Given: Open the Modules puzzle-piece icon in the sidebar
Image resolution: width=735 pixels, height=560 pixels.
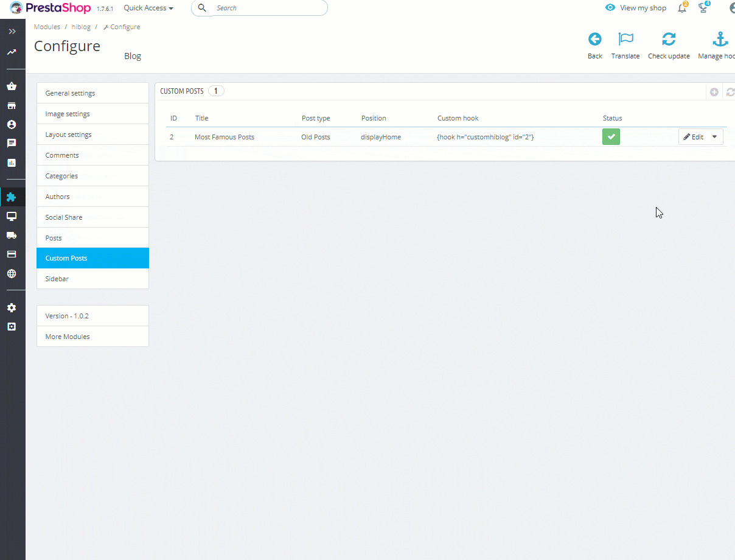Looking at the screenshot, I should [x=12, y=197].
